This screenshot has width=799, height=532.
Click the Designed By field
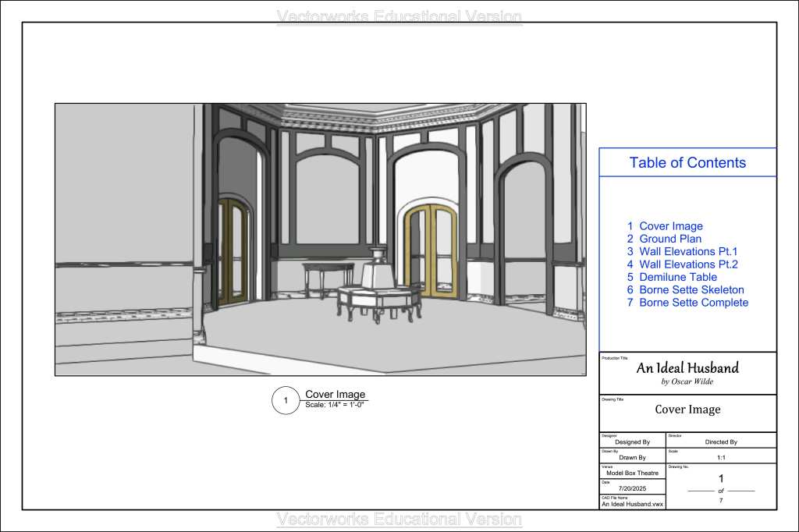click(x=632, y=442)
